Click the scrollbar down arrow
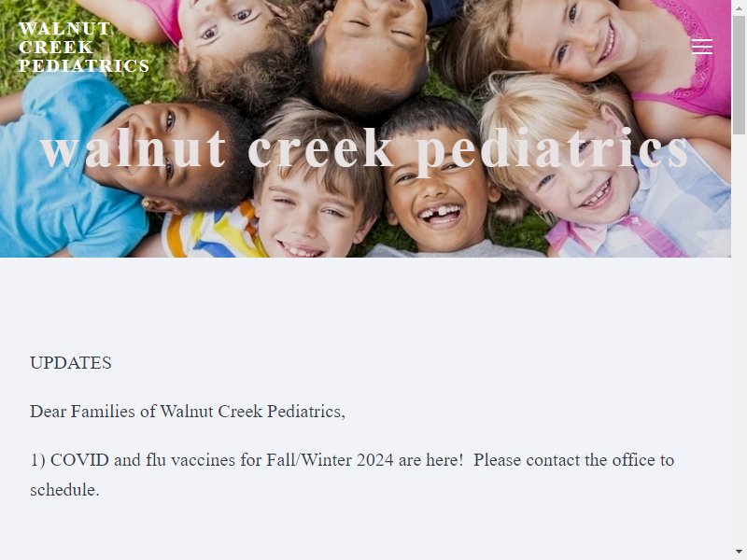Image resolution: width=747 pixels, height=560 pixels. [x=739, y=552]
